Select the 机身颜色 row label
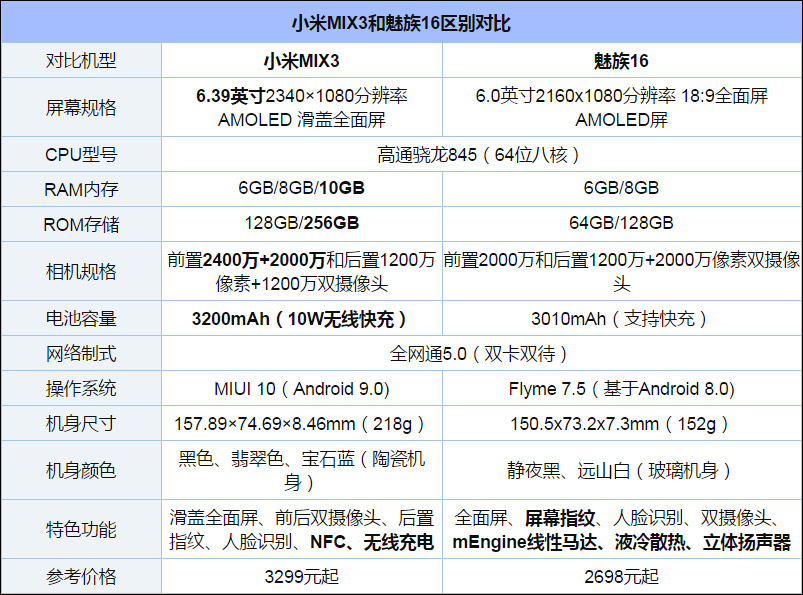This screenshot has width=803, height=595. click(x=81, y=470)
